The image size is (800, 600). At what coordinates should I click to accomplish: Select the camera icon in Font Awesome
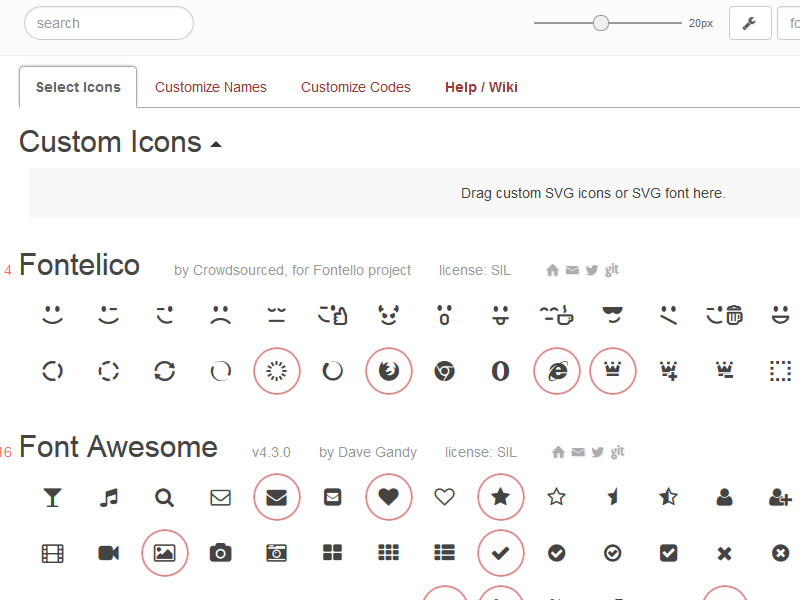tap(221, 553)
